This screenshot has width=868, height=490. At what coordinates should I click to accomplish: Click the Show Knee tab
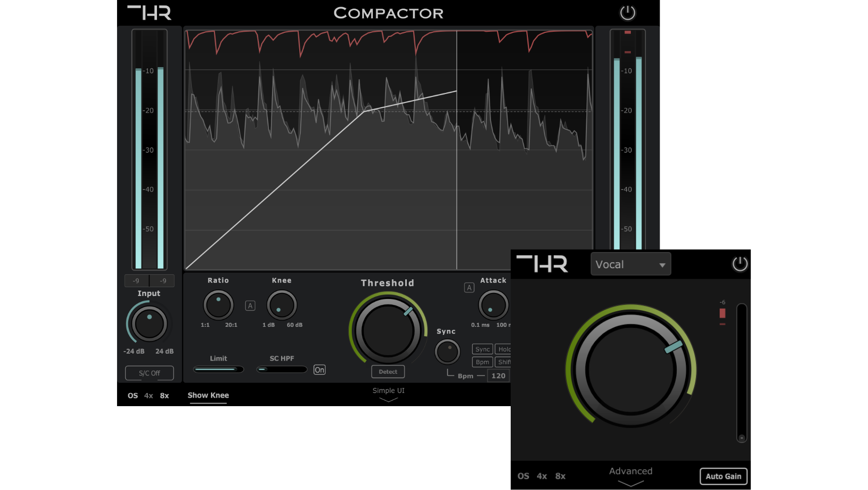207,396
